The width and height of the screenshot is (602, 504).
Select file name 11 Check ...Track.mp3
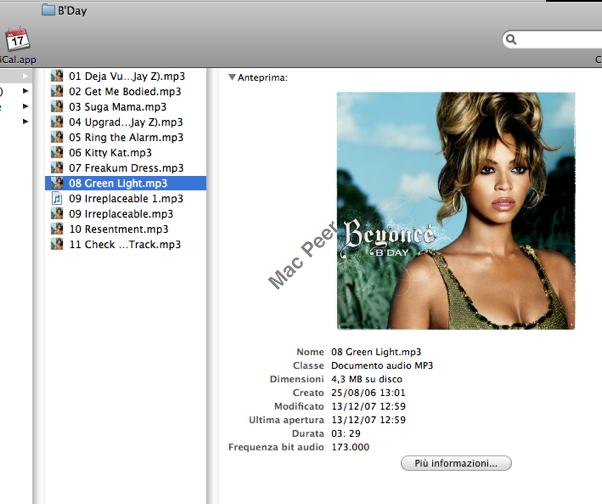click(x=125, y=245)
